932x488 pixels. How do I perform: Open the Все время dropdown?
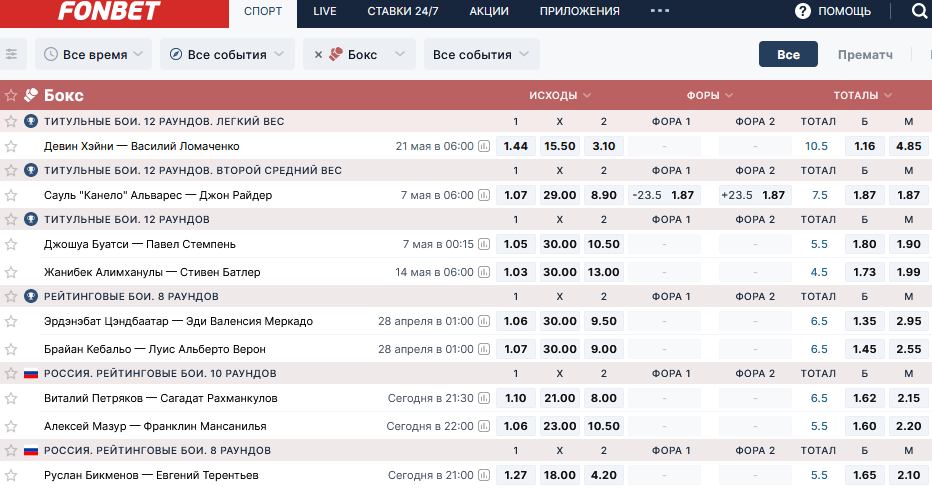93,54
